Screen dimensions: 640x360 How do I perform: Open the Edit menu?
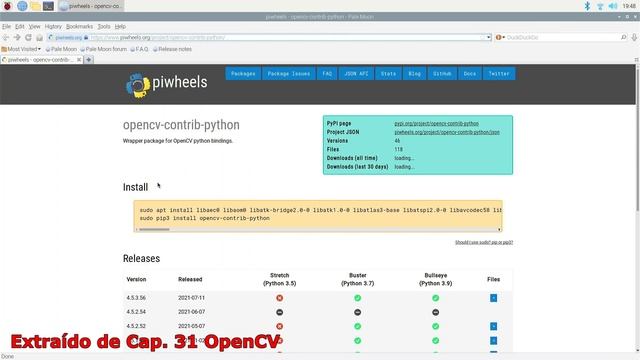click(x=20, y=27)
